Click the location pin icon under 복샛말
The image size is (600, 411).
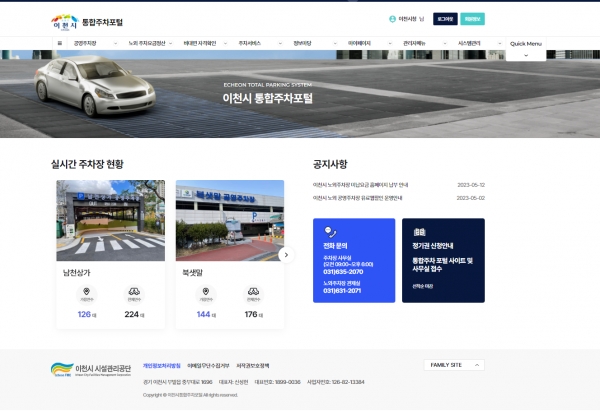[x=205, y=292]
